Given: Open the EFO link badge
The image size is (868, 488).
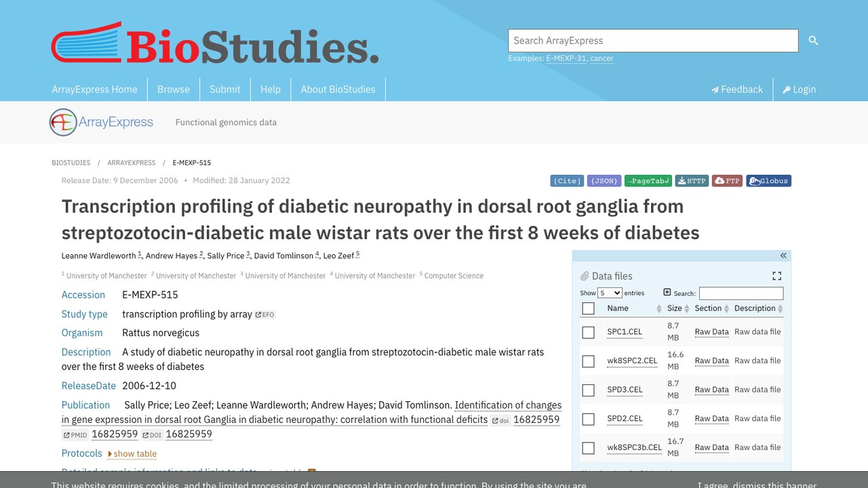Looking at the screenshot, I should [x=265, y=314].
